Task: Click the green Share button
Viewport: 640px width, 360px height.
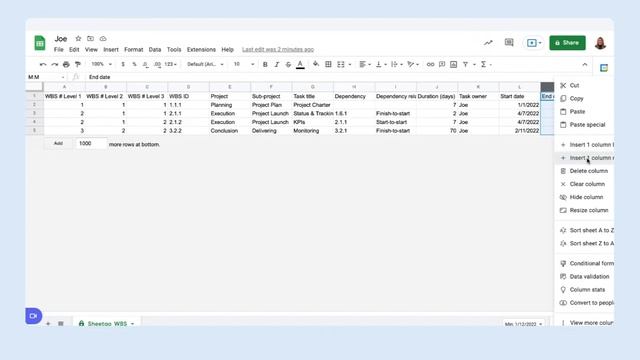Action: tap(567, 43)
